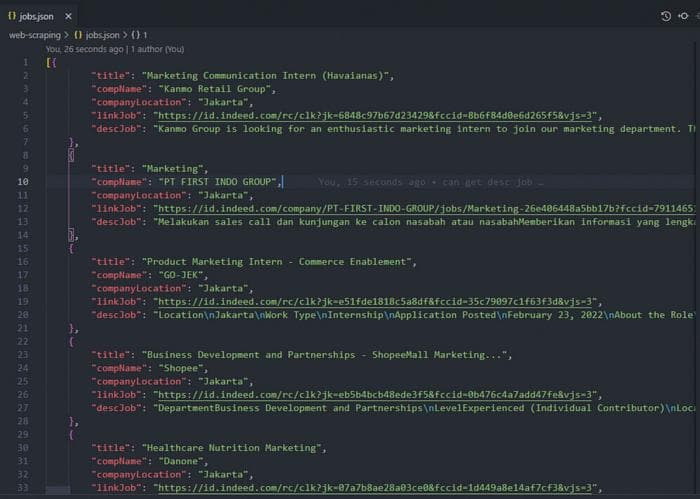This screenshot has width=700, height=499.
Task: Close the jobs.json tab
Action: [68, 17]
